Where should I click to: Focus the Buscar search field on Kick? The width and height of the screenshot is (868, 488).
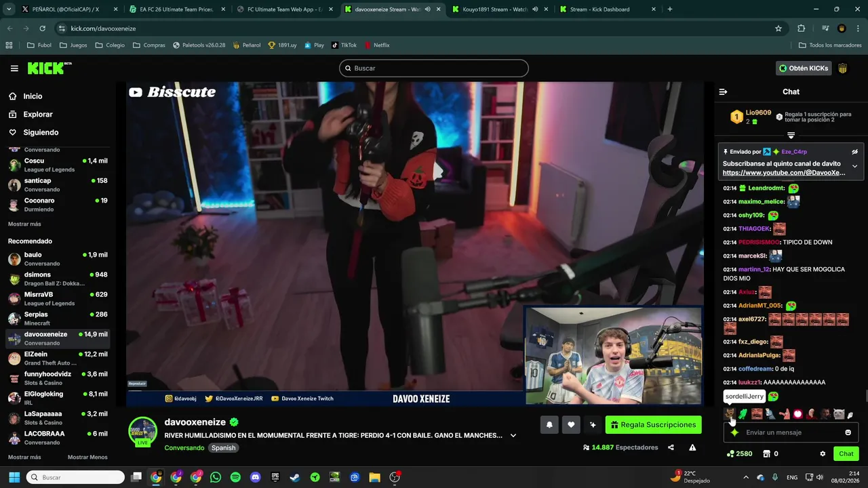pos(434,68)
